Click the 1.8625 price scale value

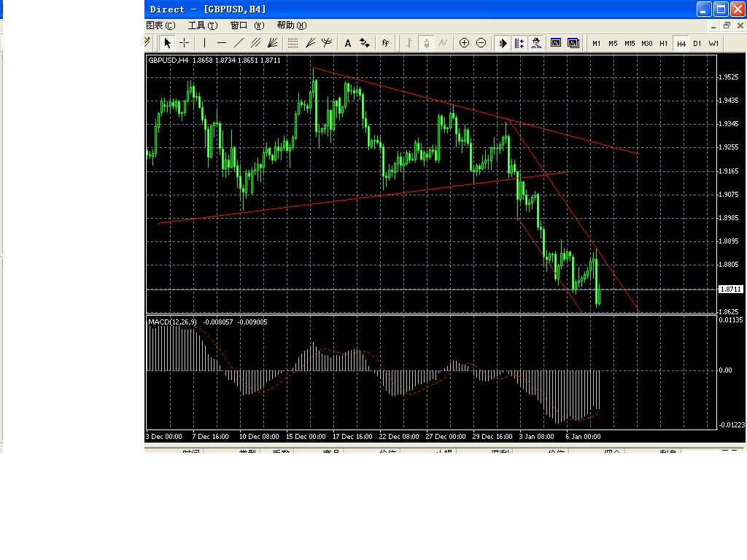point(729,312)
